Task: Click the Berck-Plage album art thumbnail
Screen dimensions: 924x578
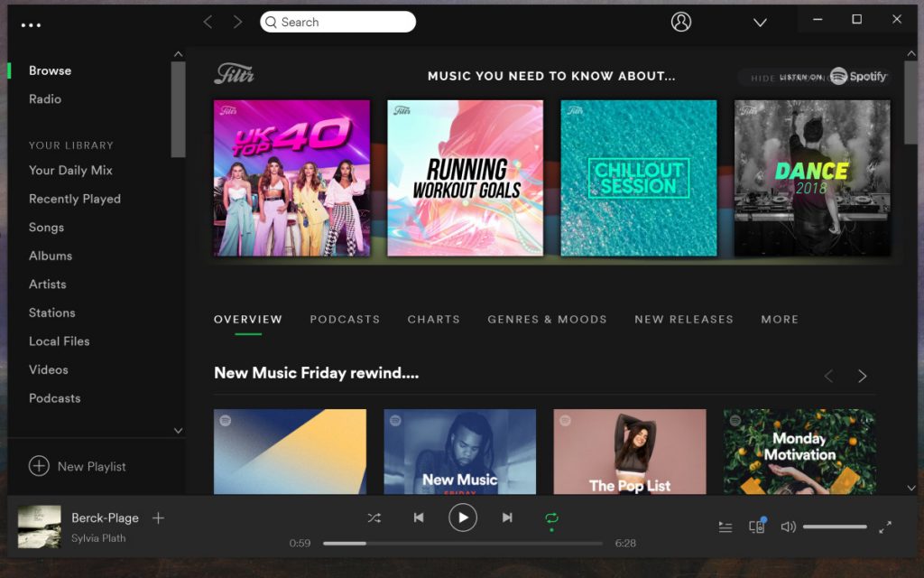Action: click(39, 527)
